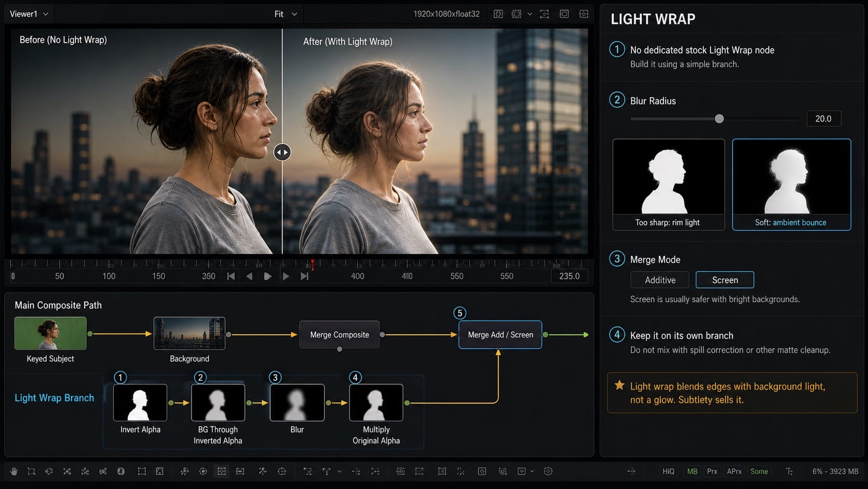This screenshot has height=489, width=868.
Task: Click the 'Merge Mode' section heading
Action: click(x=655, y=259)
